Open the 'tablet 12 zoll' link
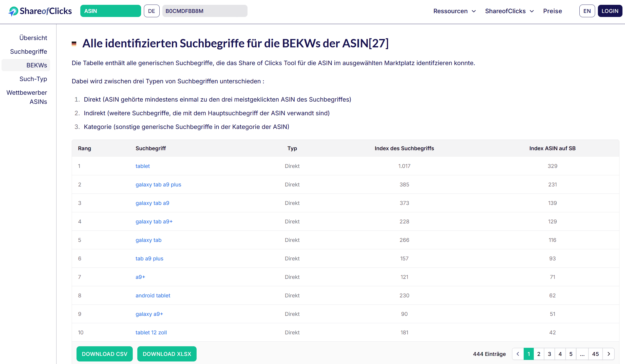625x364 pixels. 151,333
